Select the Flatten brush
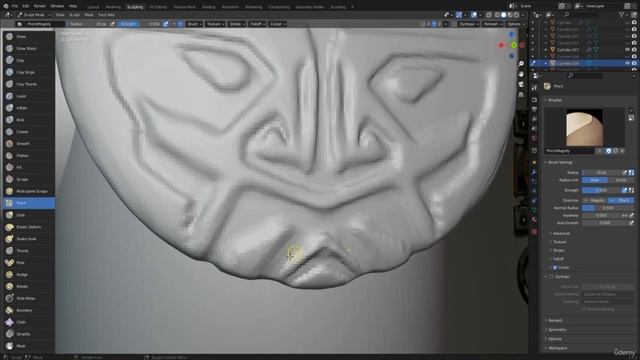 coord(29,156)
